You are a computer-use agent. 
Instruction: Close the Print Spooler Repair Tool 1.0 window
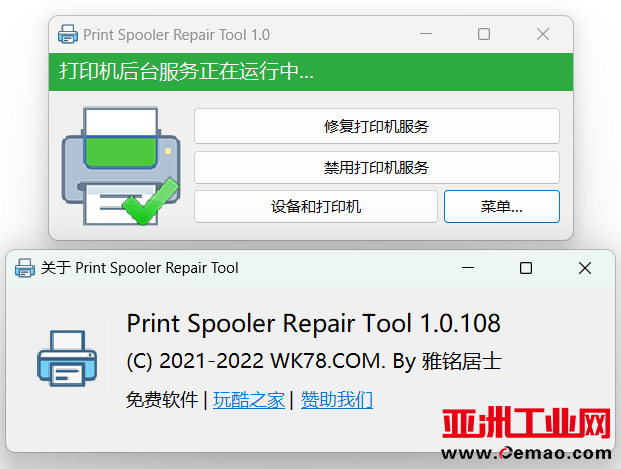[543, 34]
